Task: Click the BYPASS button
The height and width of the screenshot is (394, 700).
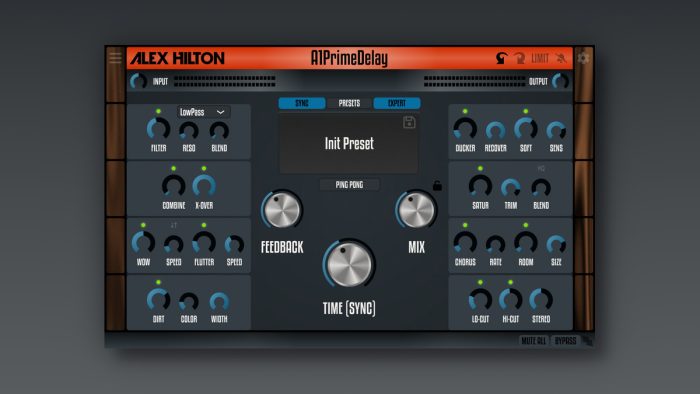Action: tap(565, 341)
